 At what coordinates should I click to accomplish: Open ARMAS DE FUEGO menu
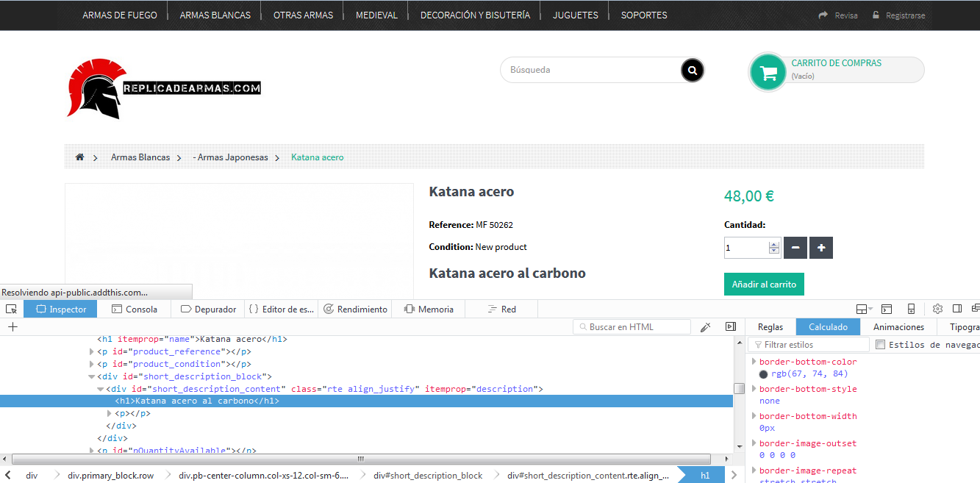120,15
